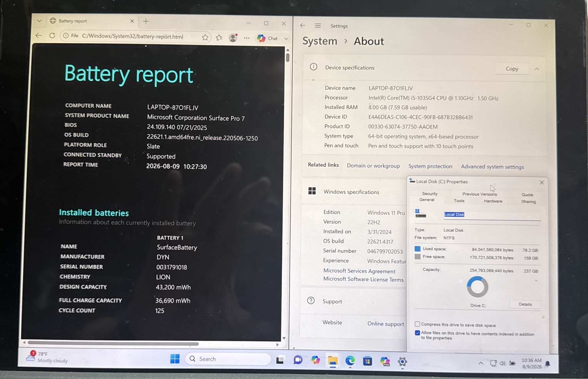588x379 pixels.
Task: Open the Edge profile menu
Action: (x=233, y=37)
